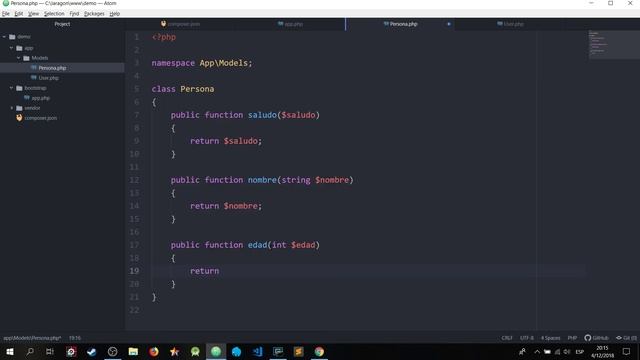Click the PHP file icon next to User.php
This screenshot has width=640, height=360.
click(x=34, y=78)
